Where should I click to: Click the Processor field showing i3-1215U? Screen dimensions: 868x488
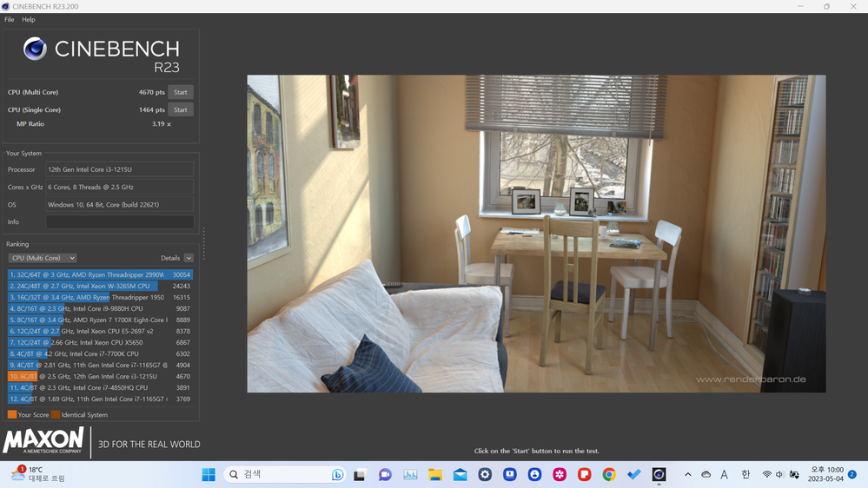pyautogui.click(x=120, y=169)
